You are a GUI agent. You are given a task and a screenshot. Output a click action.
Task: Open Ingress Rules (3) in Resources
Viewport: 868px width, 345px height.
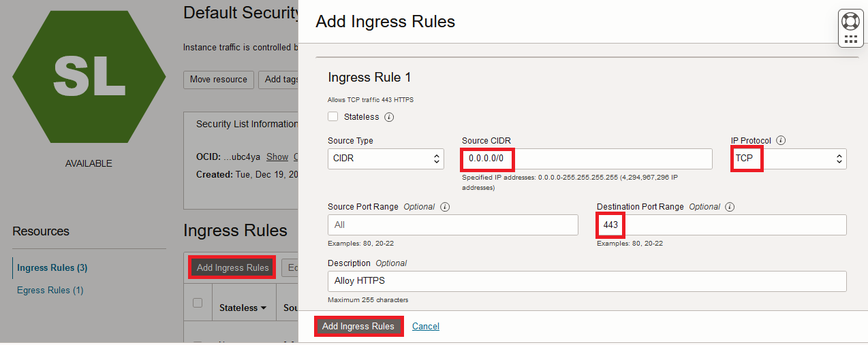(52, 267)
